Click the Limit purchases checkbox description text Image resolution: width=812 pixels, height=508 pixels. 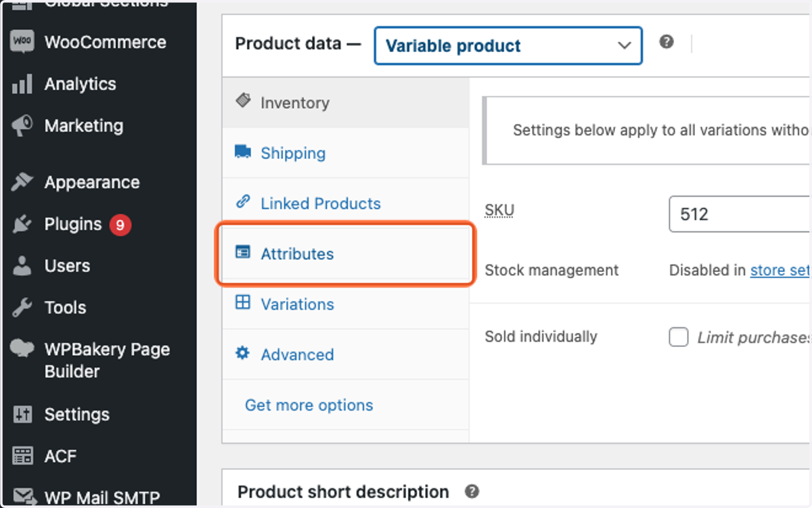pyautogui.click(x=754, y=338)
